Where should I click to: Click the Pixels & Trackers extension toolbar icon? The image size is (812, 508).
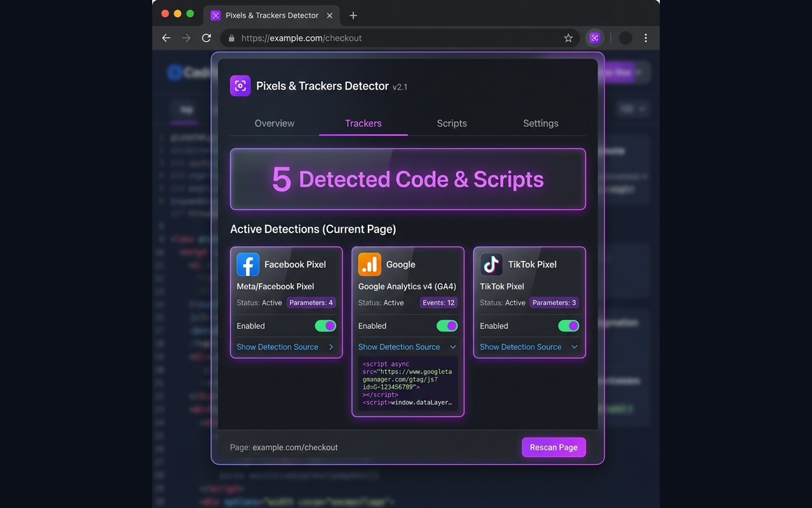594,38
